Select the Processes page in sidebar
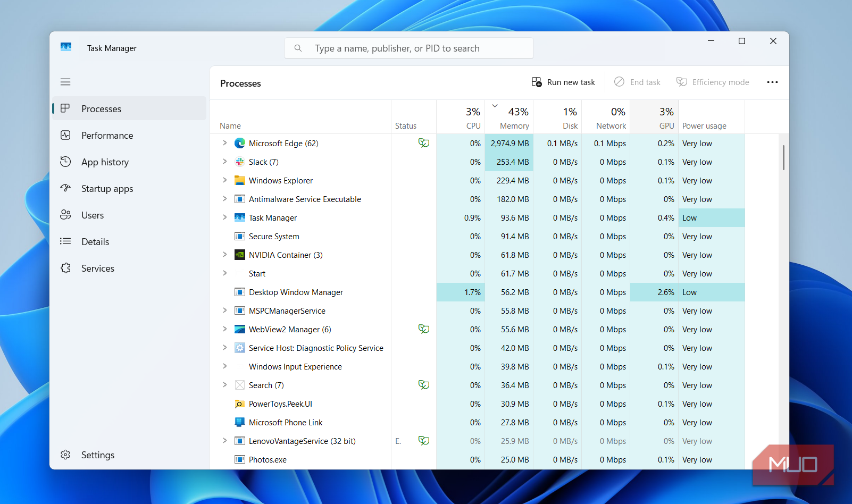852x504 pixels. click(x=101, y=109)
